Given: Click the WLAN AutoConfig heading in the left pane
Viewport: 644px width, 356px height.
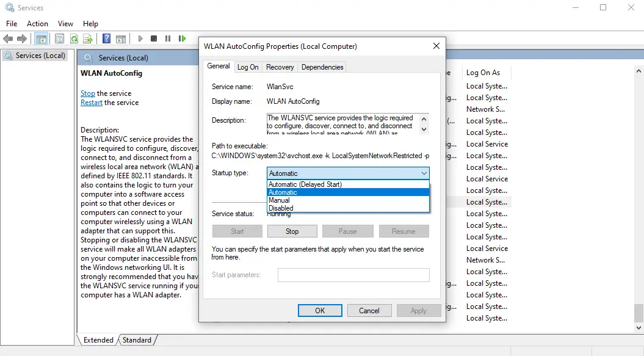Looking at the screenshot, I should coord(111,73).
